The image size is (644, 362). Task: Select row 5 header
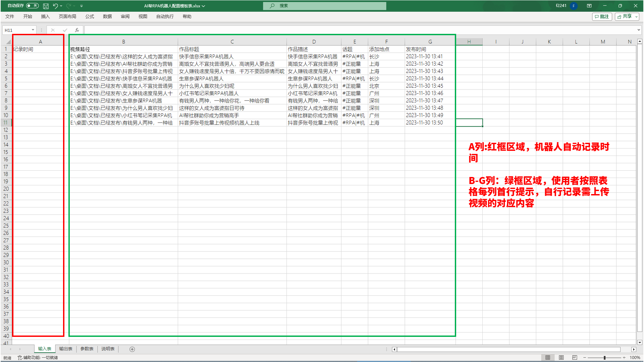6,78
